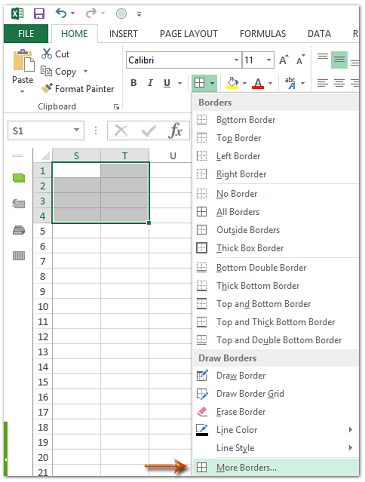Toggle Underline formatting button
This screenshot has height=482, width=365.
pyautogui.click(x=167, y=83)
